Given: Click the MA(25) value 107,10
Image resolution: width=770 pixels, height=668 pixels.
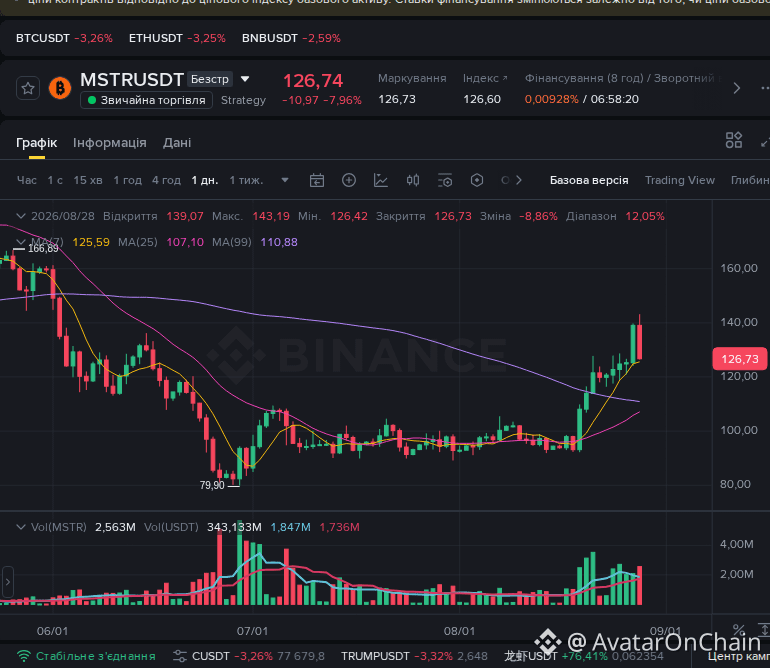Looking at the screenshot, I should (x=185, y=242).
